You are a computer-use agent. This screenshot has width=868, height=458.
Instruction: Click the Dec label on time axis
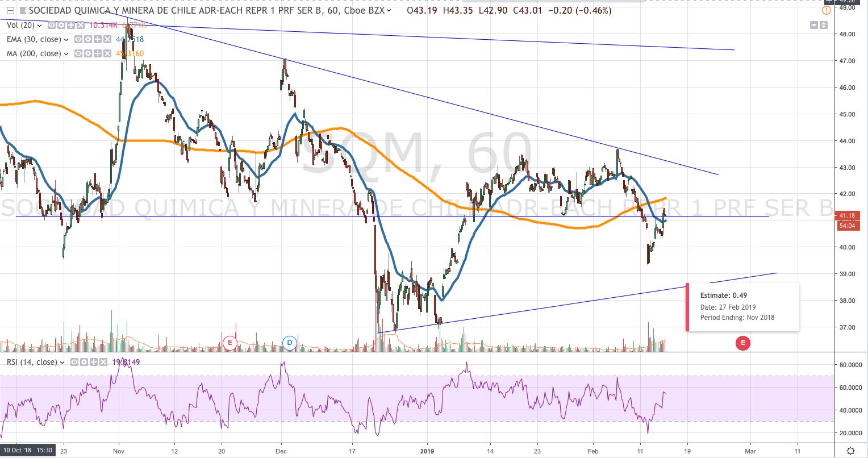point(282,451)
